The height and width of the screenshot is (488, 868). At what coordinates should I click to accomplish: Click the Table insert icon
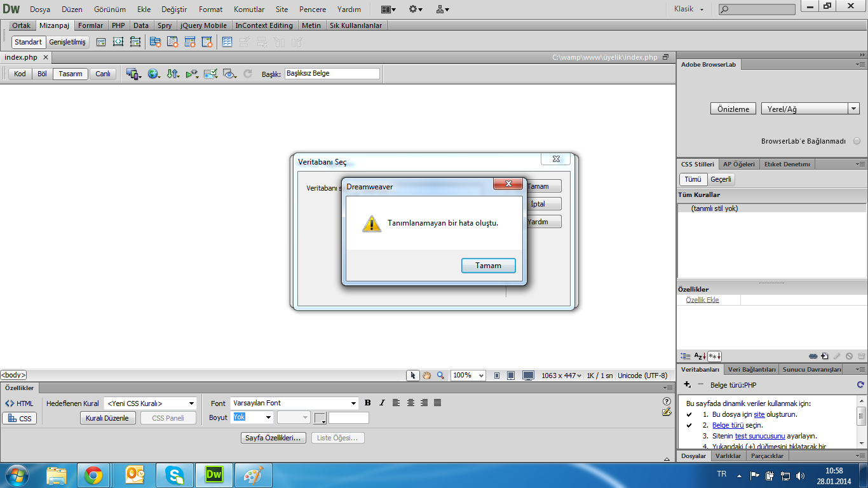[x=227, y=42]
